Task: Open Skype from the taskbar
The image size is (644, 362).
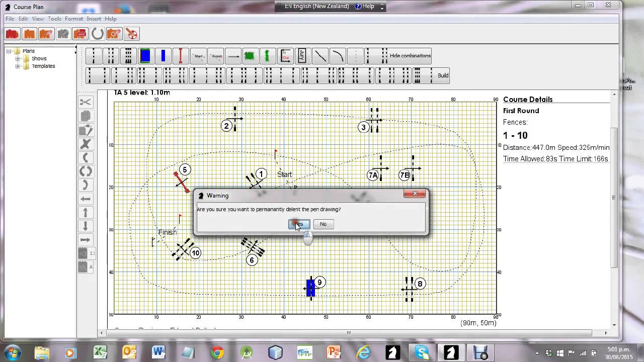Action: pyautogui.click(x=422, y=352)
